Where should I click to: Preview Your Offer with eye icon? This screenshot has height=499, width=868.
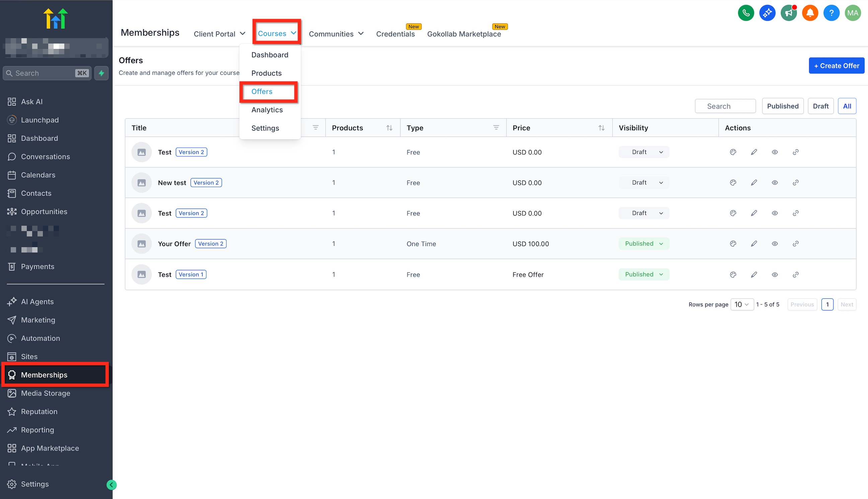775,244
